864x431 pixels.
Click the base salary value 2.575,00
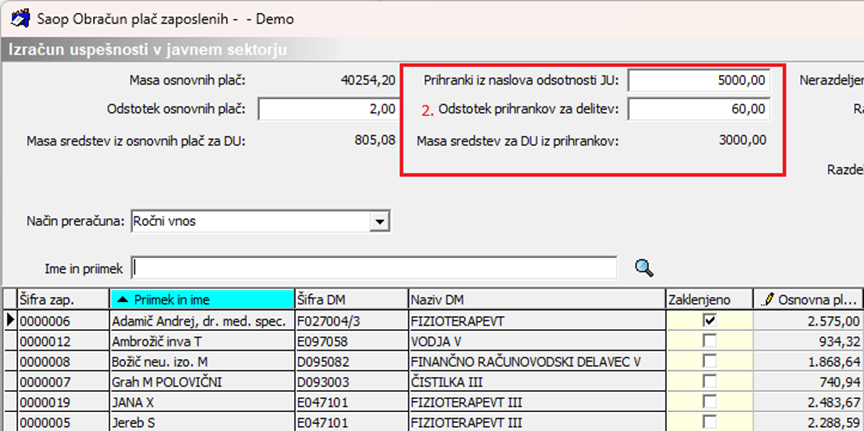click(833, 321)
